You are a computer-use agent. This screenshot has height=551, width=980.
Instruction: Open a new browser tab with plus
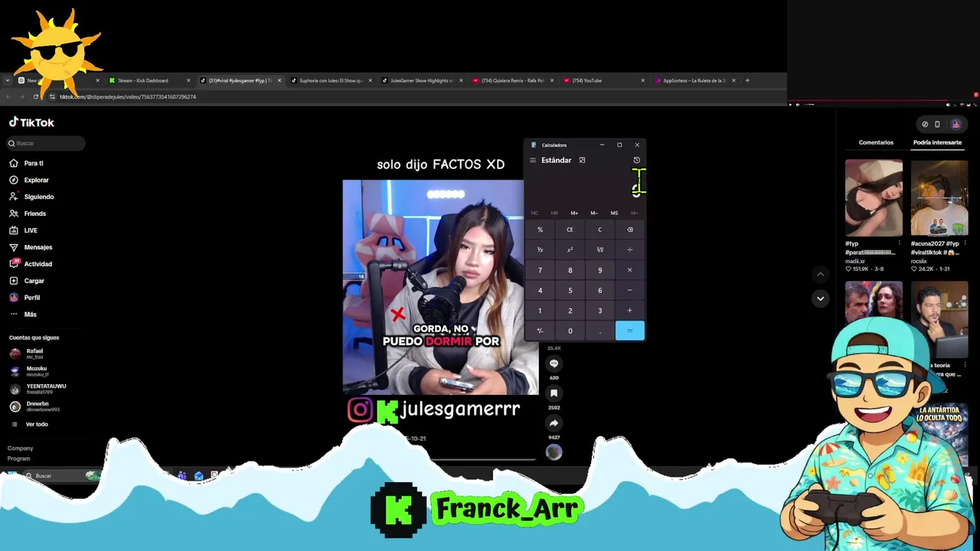[747, 80]
